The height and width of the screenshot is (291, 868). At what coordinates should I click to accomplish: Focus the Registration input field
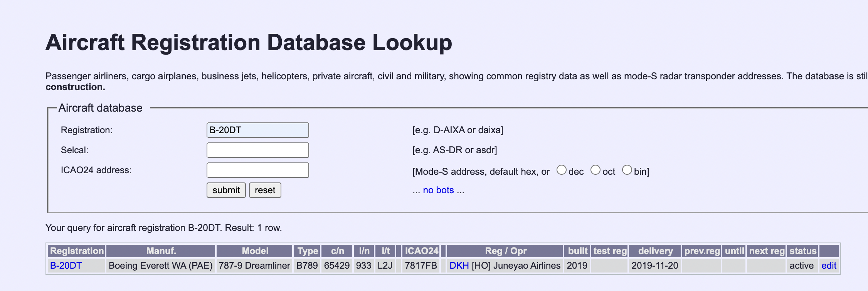[257, 130]
